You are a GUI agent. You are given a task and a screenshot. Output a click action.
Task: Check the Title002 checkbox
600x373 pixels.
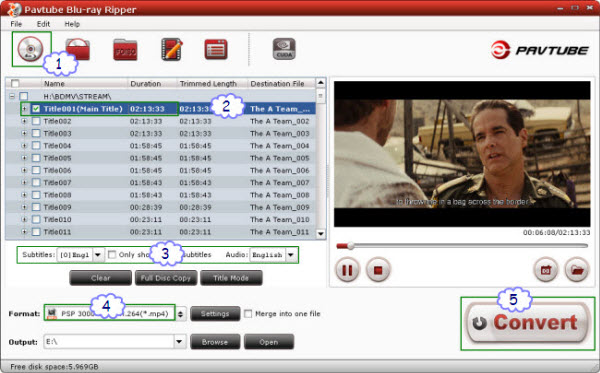click(x=36, y=121)
